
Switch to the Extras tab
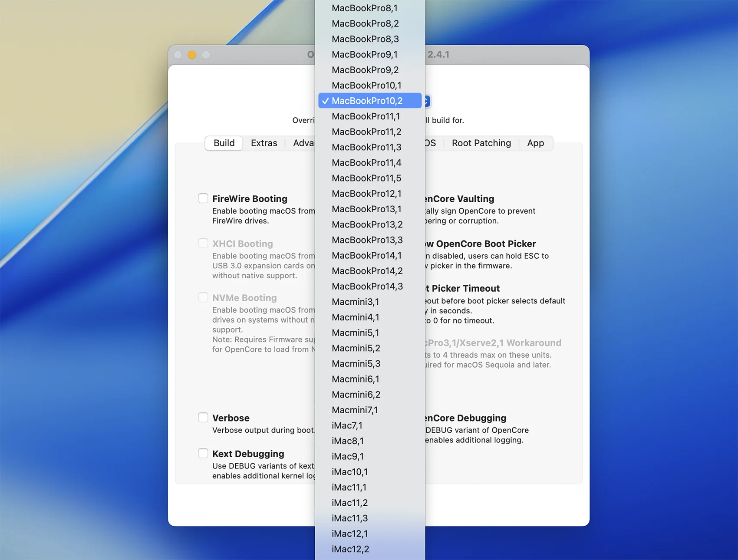tap(264, 143)
